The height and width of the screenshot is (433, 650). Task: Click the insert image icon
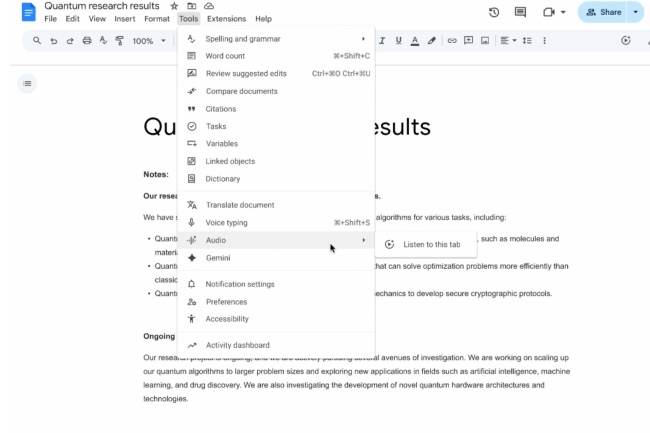tap(485, 41)
